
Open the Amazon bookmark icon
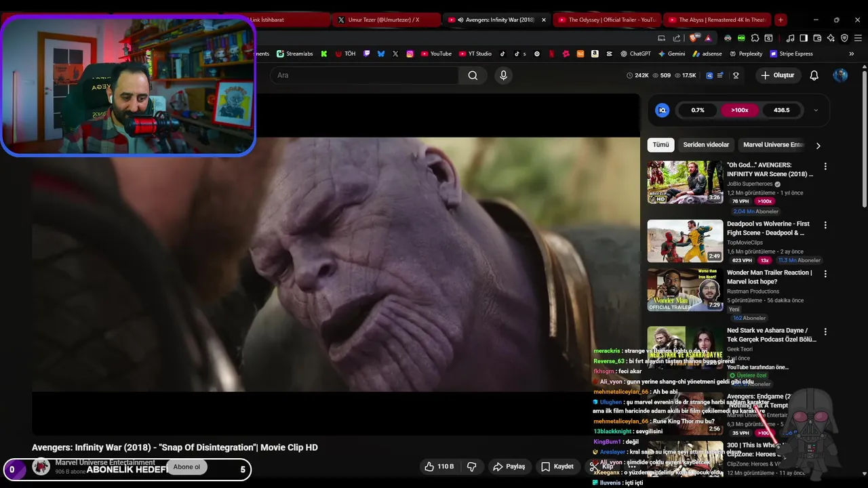click(x=595, y=54)
